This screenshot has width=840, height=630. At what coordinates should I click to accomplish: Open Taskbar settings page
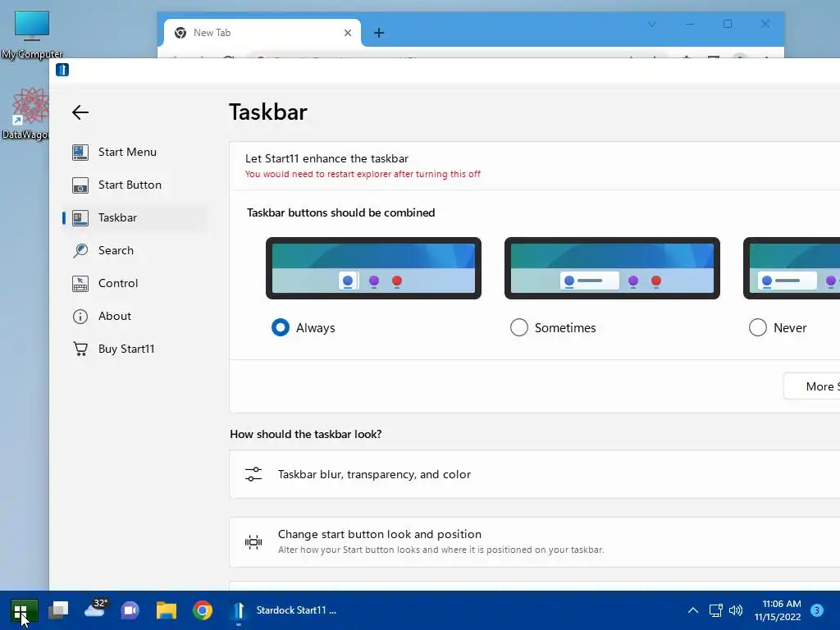pyautogui.click(x=135, y=217)
